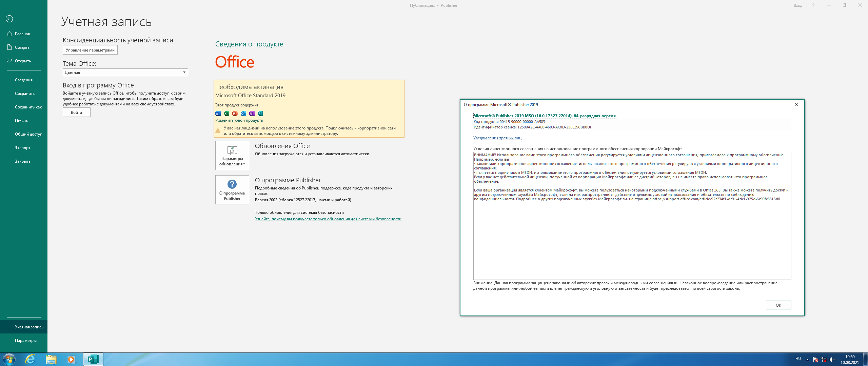Open the Изменить ключ продукта link
Viewport: 868px width, 366px height.
pos(239,120)
